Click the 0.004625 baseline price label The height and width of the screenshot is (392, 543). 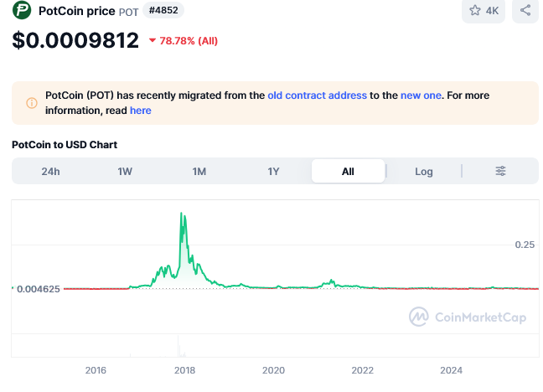click(39, 289)
